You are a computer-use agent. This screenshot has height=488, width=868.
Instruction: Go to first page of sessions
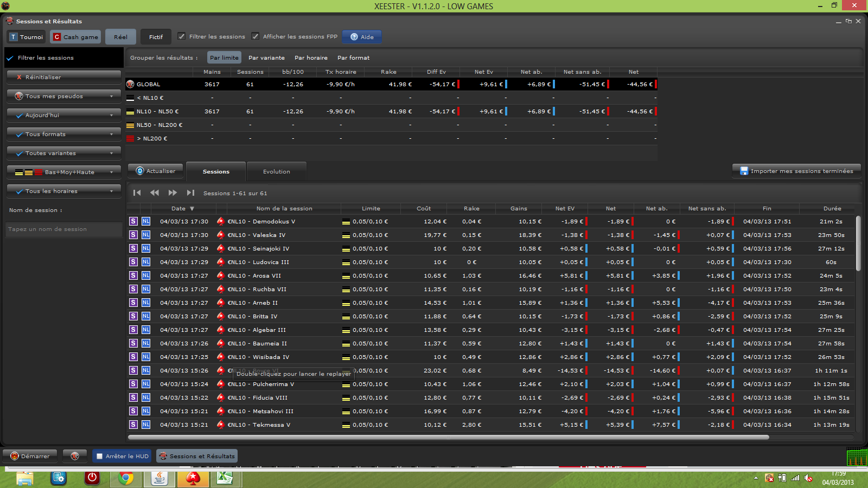tap(137, 192)
